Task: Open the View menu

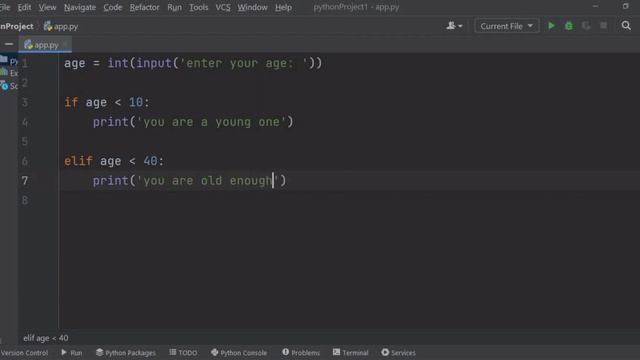Action: [47, 7]
